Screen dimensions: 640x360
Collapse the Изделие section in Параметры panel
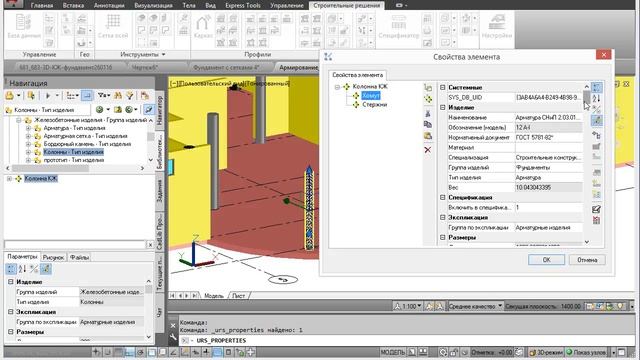coord(11,282)
